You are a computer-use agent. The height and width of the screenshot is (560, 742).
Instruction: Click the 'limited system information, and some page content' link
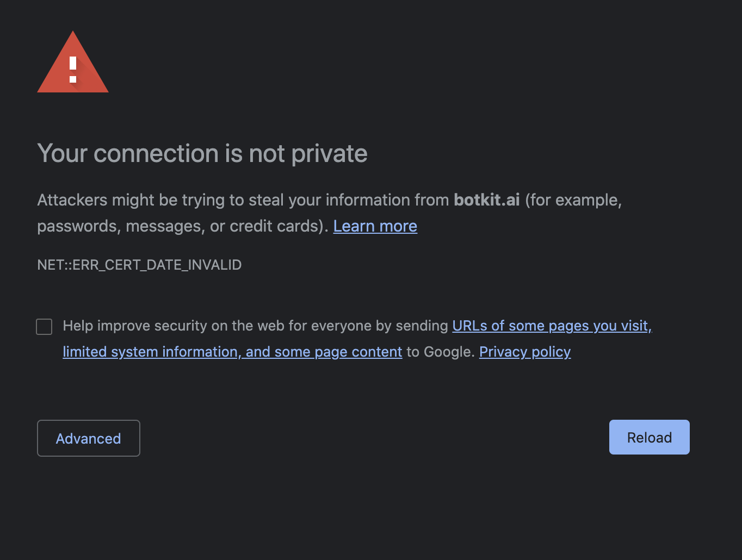coord(232,352)
